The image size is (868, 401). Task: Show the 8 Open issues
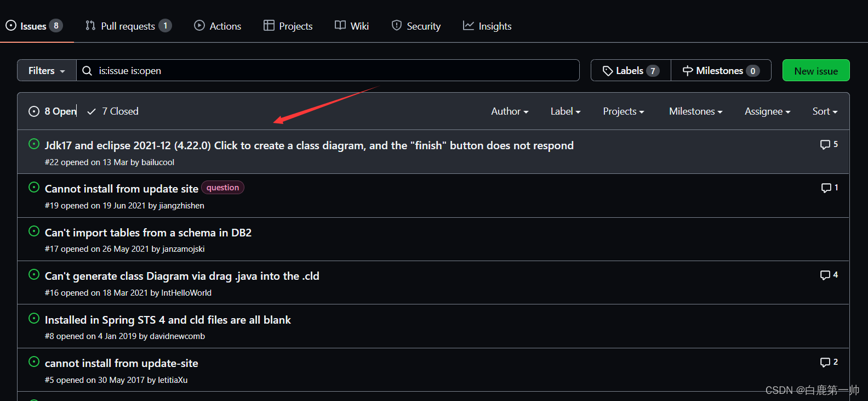53,111
